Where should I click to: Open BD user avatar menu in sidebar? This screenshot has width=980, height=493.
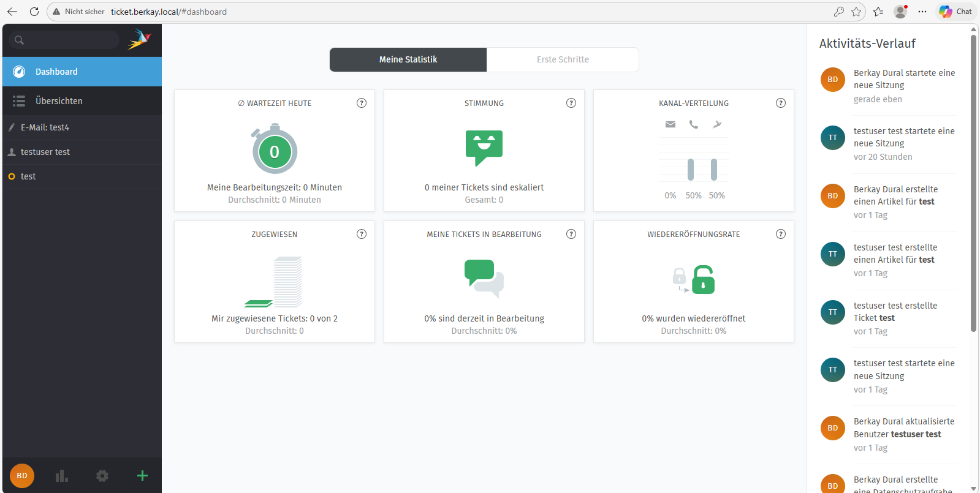tap(22, 476)
